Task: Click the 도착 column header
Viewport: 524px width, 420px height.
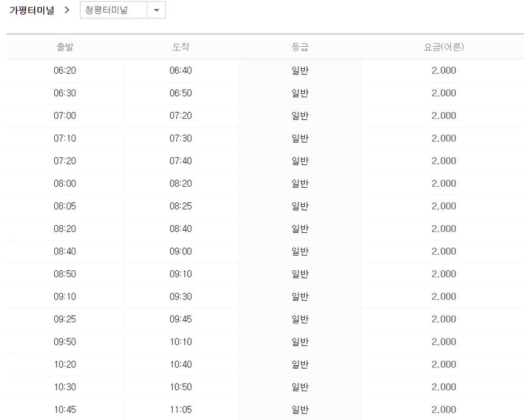Action: click(x=181, y=47)
